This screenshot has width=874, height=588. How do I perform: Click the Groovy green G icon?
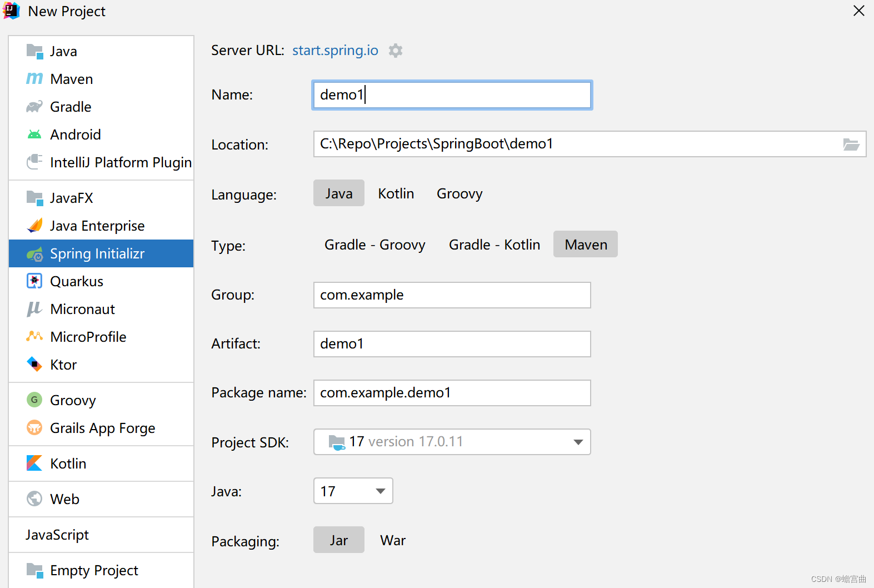click(34, 400)
